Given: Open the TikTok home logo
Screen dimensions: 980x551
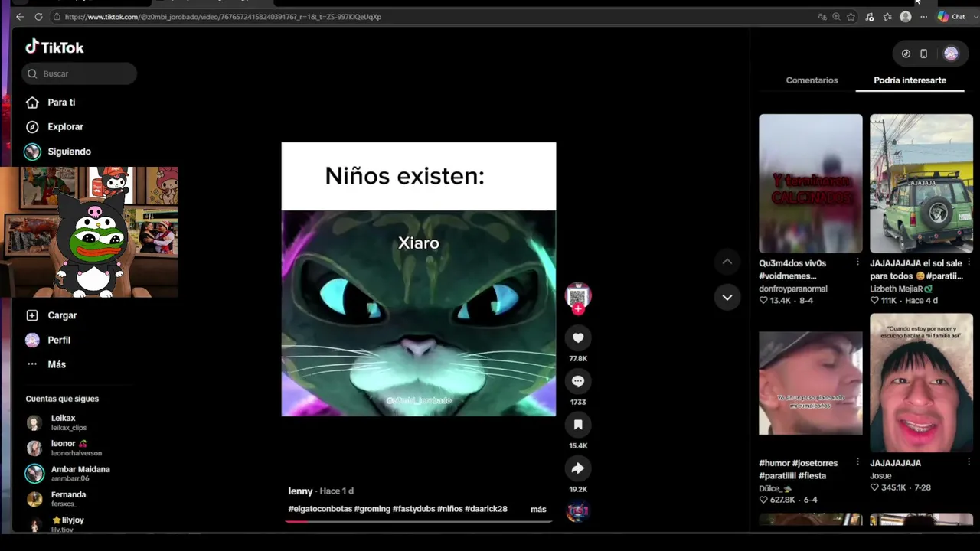Looking at the screenshot, I should pos(54,47).
